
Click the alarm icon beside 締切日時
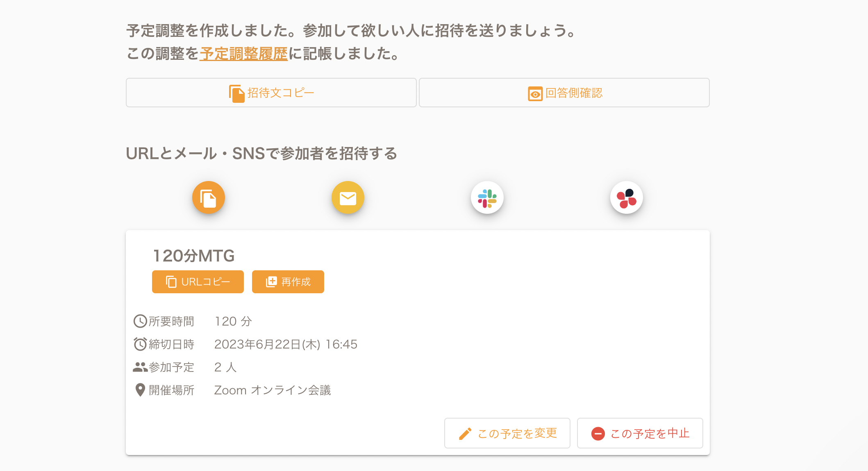tap(140, 344)
